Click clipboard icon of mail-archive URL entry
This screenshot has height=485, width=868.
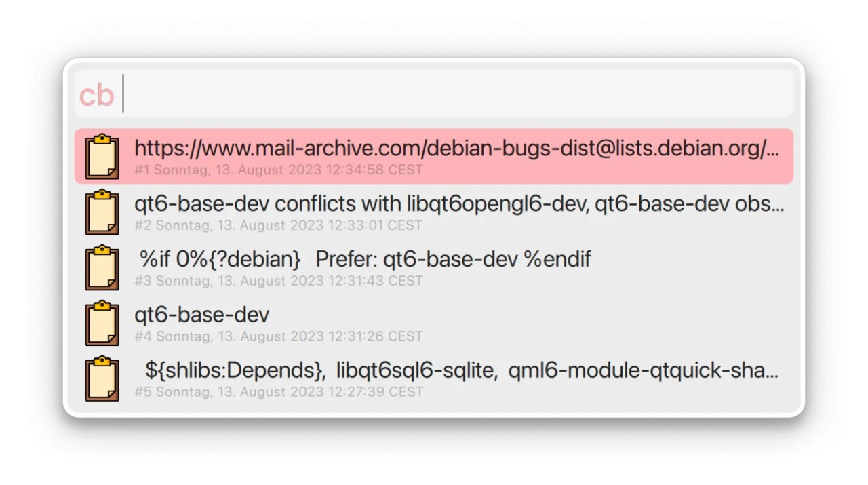[102, 157]
